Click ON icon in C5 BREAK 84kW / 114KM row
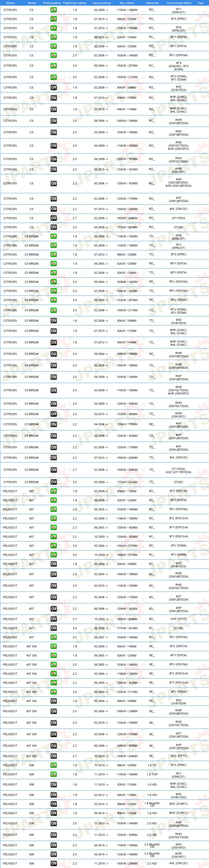The image size is (209, 868). click(53, 343)
